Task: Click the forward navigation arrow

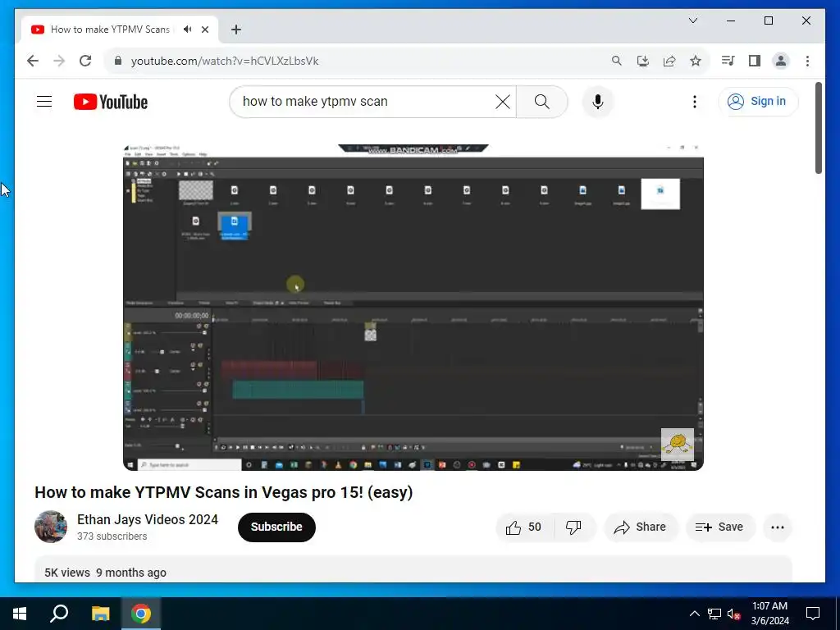Action: (59, 61)
